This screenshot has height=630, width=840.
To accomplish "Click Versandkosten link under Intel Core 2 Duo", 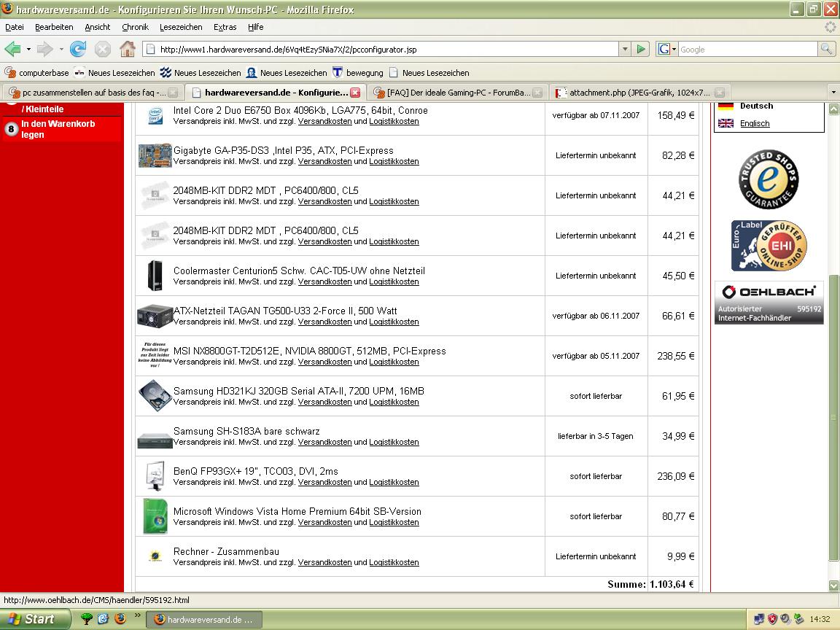I will pos(324,121).
